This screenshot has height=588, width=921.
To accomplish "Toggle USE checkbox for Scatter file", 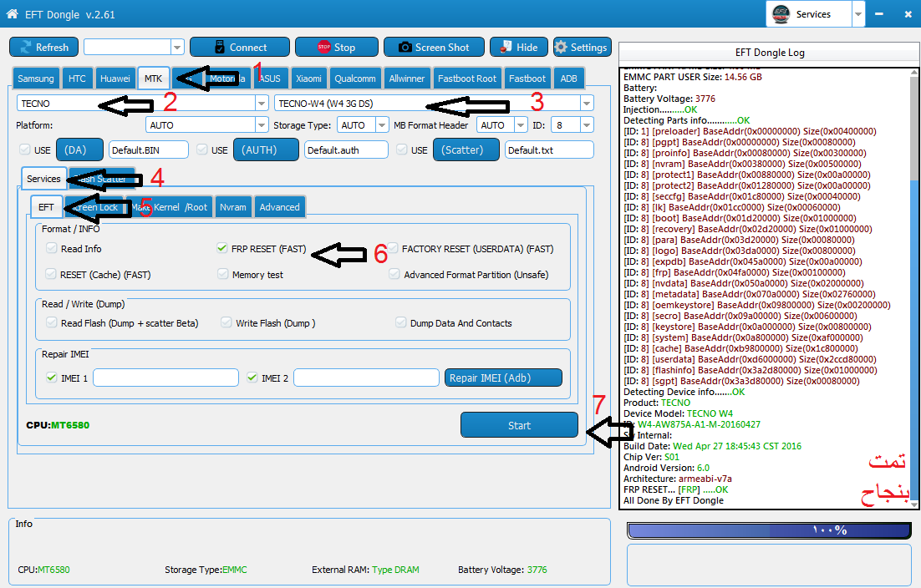I will pyautogui.click(x=402, y=150).
